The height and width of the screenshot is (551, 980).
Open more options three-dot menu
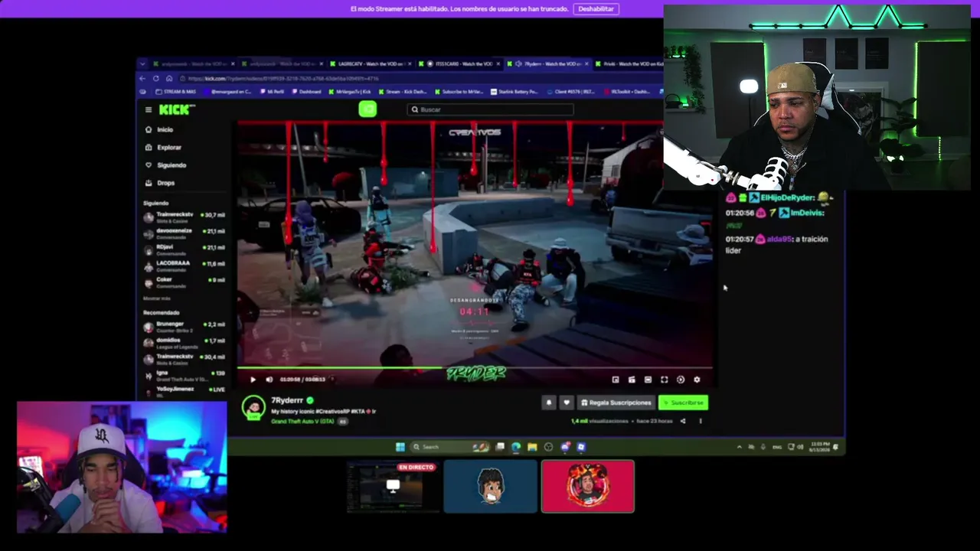tap(700, 421)
